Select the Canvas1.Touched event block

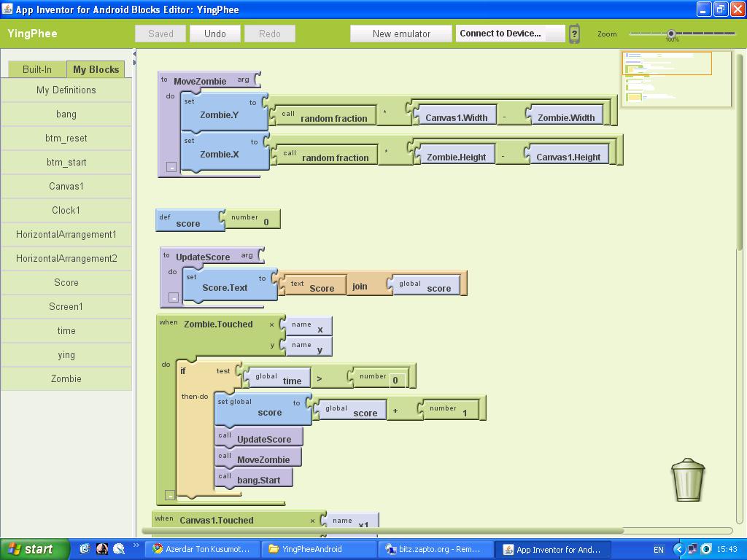tap(239, 519)
